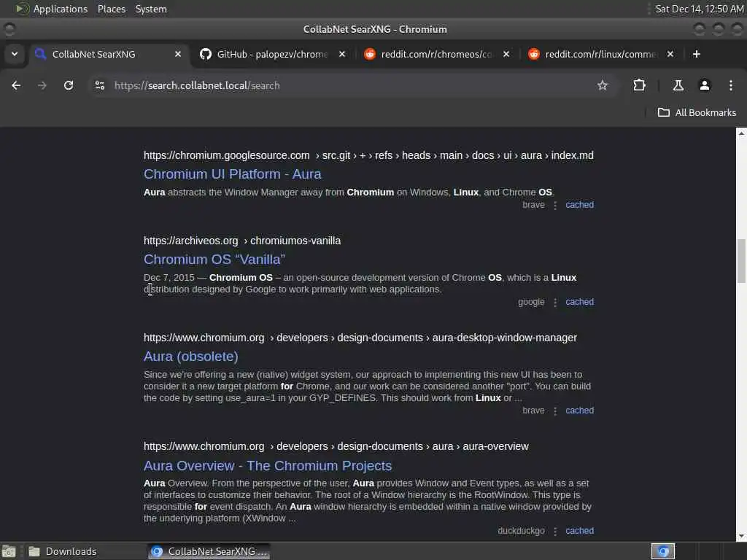747x560 pixels.
Task: Open Chromium OS "Vanilla" result
Action: click(214, 259)
